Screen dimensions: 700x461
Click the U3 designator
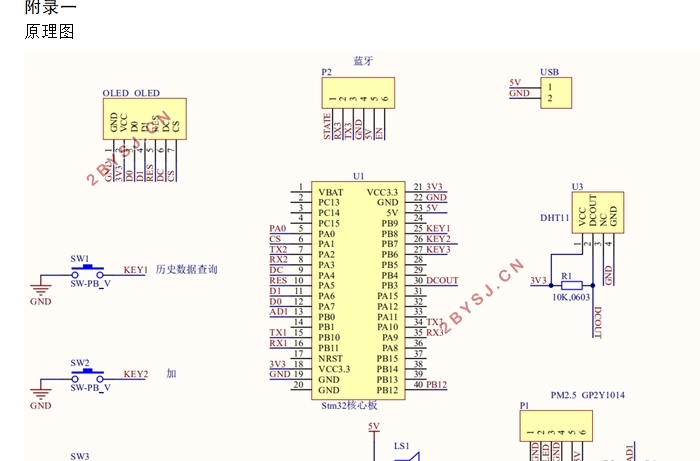pyautogui.click(x=577, y=187)
